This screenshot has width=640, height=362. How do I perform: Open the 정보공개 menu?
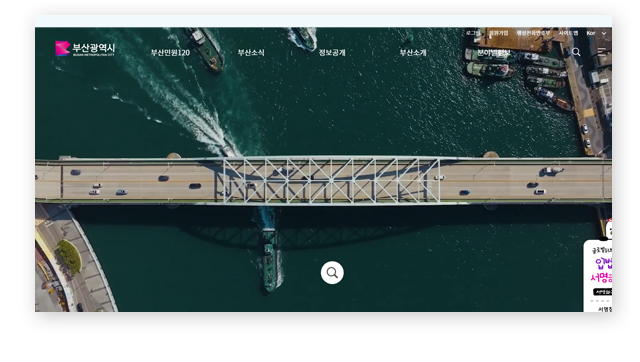point(332,53)
